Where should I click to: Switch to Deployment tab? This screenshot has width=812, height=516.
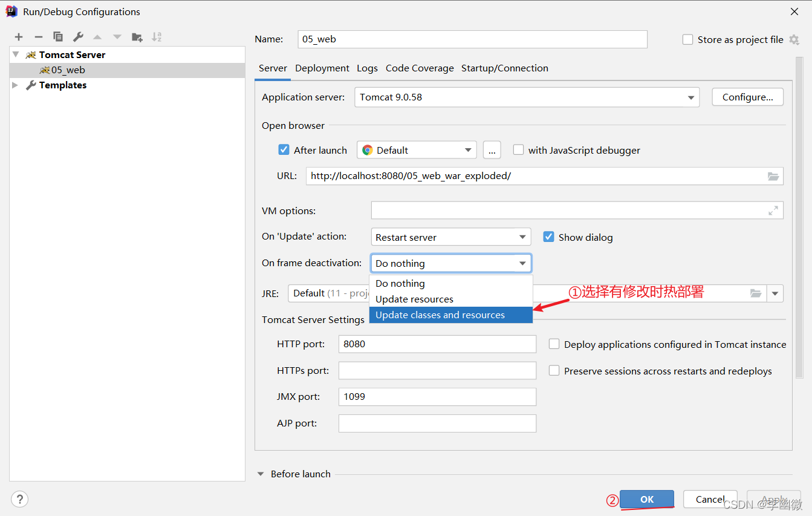click(x=322, y=68)
